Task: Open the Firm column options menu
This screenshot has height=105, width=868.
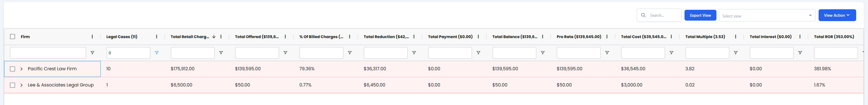Action: [x=92, y=37]
